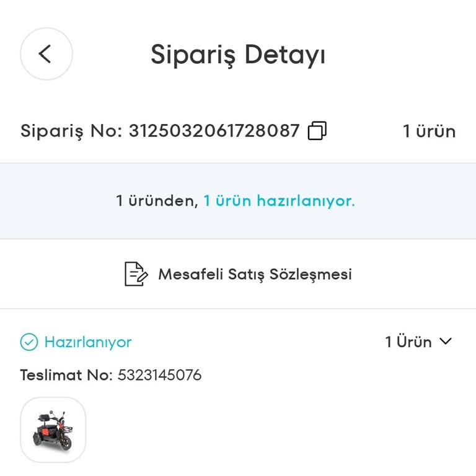
Task: Expand the delivery with the chevron arrow
Action: (x=446, y=341)
